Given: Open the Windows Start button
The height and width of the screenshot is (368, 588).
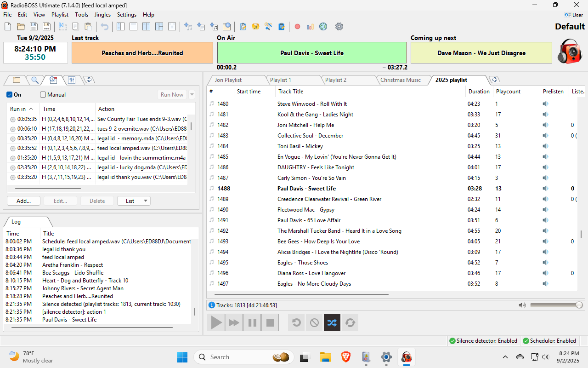Looking at the screenshot, I should (x=182, y=357).
